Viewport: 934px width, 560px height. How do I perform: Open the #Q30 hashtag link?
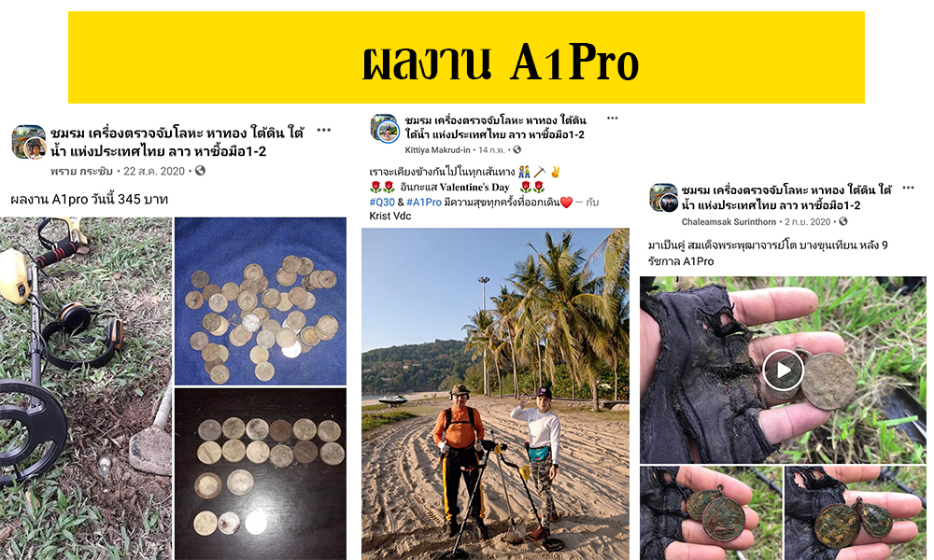pos(382,203)
